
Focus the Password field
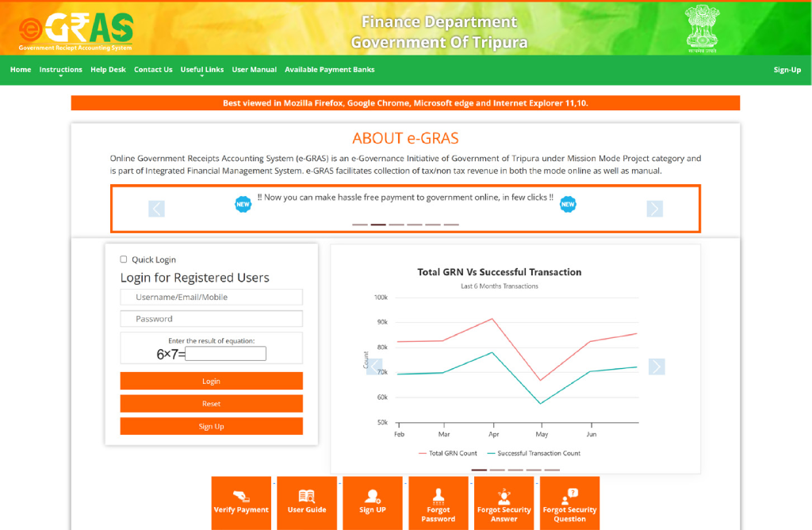pos(211,319)
